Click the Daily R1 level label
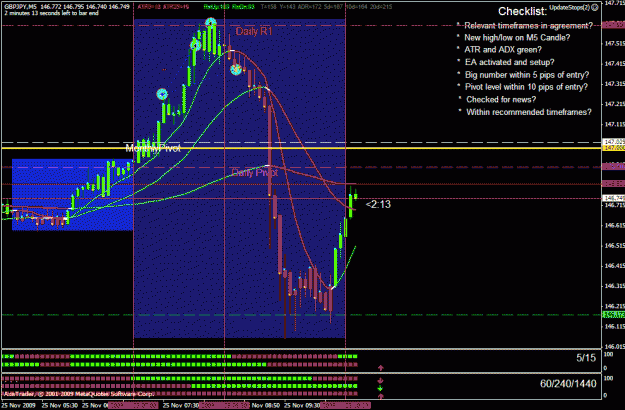625x410 pixels. [x=254, y=31]
